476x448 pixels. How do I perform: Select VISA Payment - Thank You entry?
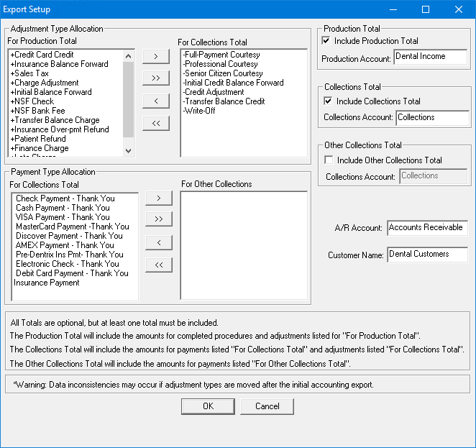point(63,217)
